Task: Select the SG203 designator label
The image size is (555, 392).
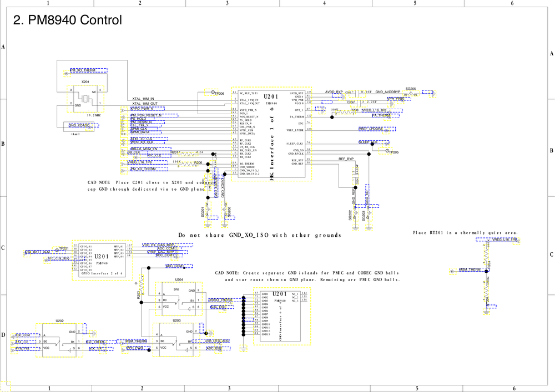Action: coord(364,216)
